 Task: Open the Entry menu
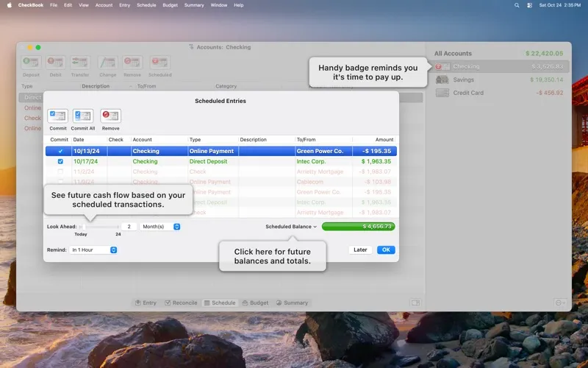[x=124, y=5]
